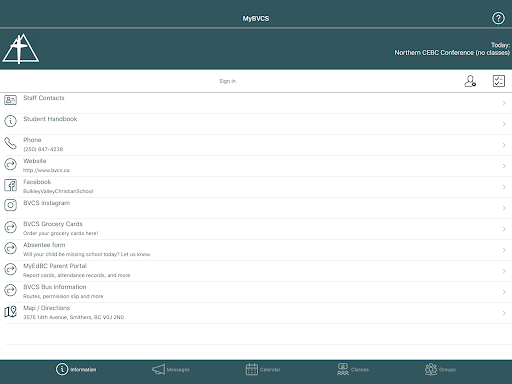Expand the BVCS Grocery Cards row chevron
This screenshot has height=384, width=512.
(504, 229)
